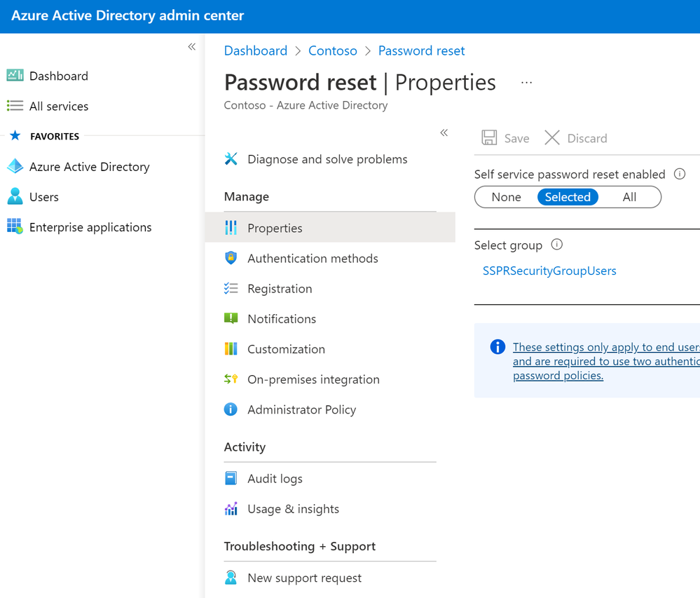The height and width of the screenshot is (598, 700).
Task: Go to Azure Active Directory favorite
Action: [x=89, y=167]
